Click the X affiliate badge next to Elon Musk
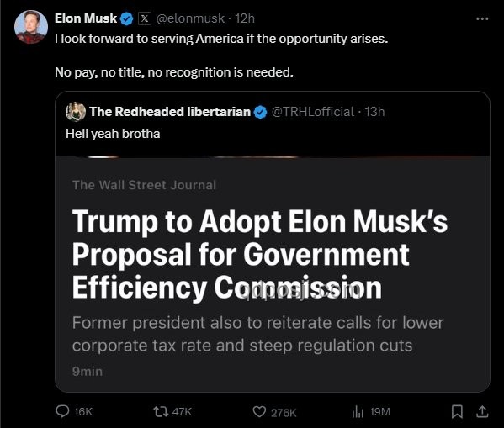The height and width of the screenshot is (428, 504). (145, 18)
